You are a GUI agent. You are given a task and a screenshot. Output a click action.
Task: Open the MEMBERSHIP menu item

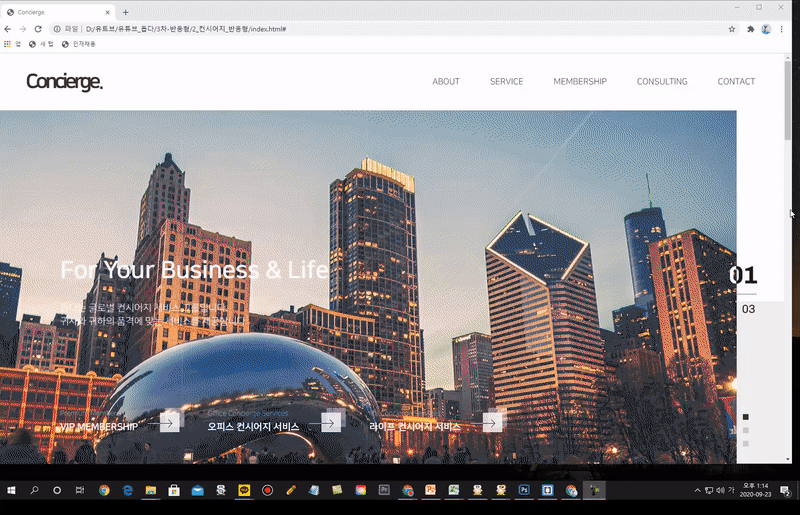[580, 82]
